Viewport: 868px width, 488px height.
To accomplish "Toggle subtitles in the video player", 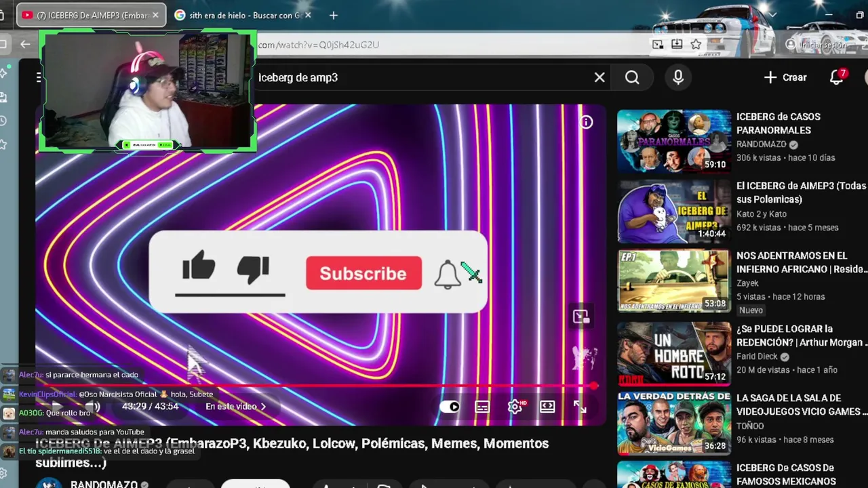I will pos(482,407).
